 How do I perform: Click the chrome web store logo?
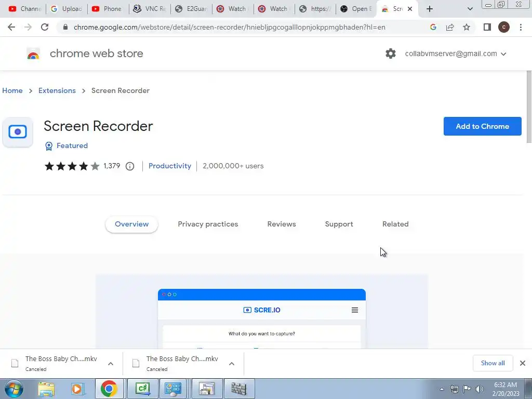click(33, 54)
